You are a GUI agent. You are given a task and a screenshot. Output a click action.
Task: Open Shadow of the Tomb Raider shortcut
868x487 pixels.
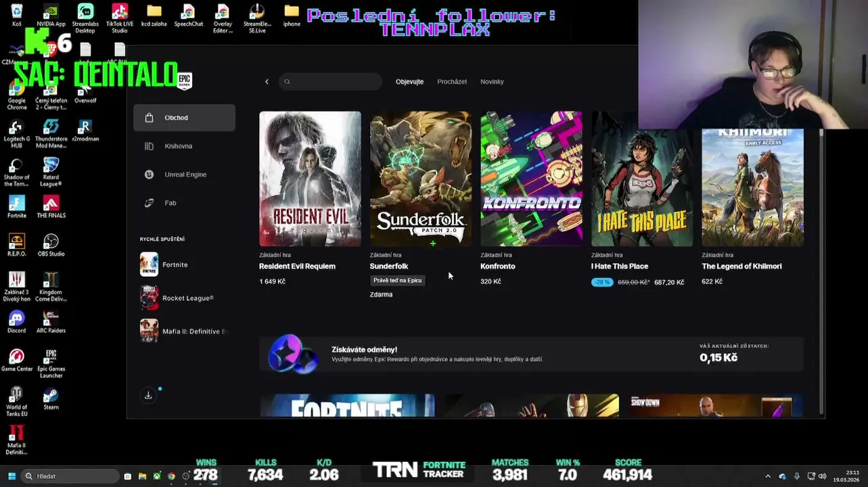tap(17, 172)
